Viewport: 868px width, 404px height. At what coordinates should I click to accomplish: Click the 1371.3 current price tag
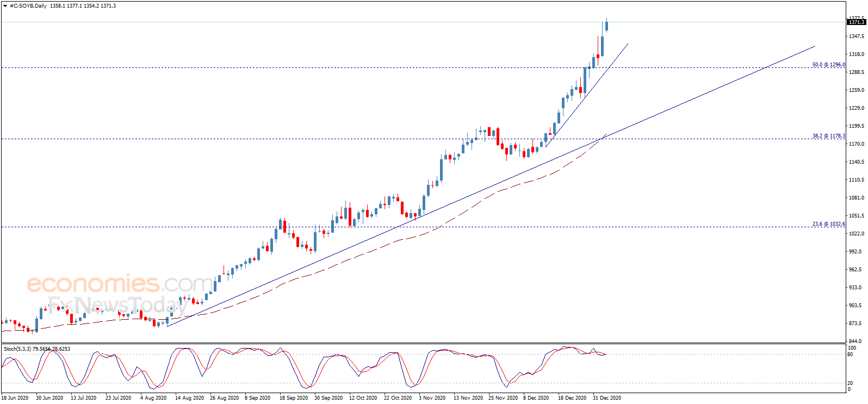tap(857, 22)
